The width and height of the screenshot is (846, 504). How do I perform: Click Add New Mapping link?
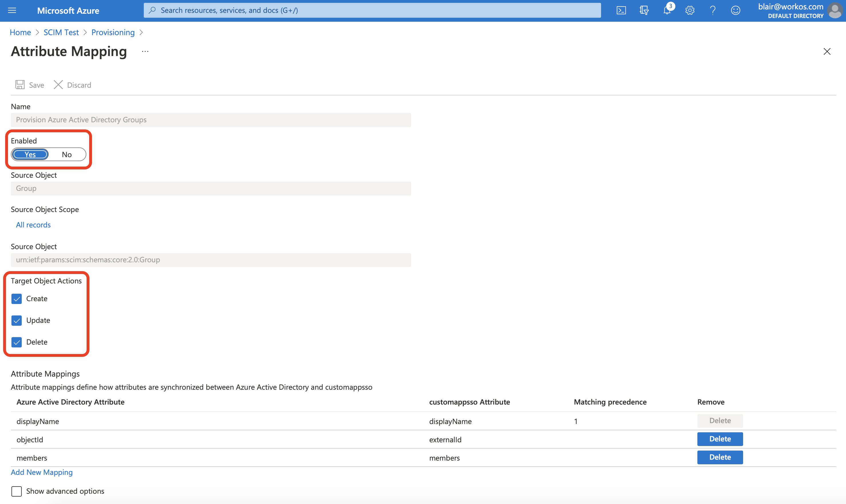click(42, 472)
